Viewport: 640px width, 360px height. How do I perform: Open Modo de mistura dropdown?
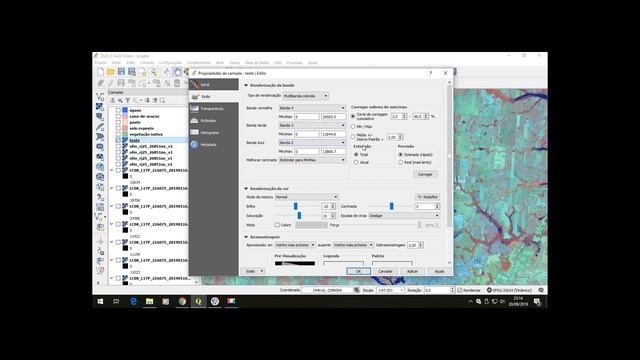point(307,197)
